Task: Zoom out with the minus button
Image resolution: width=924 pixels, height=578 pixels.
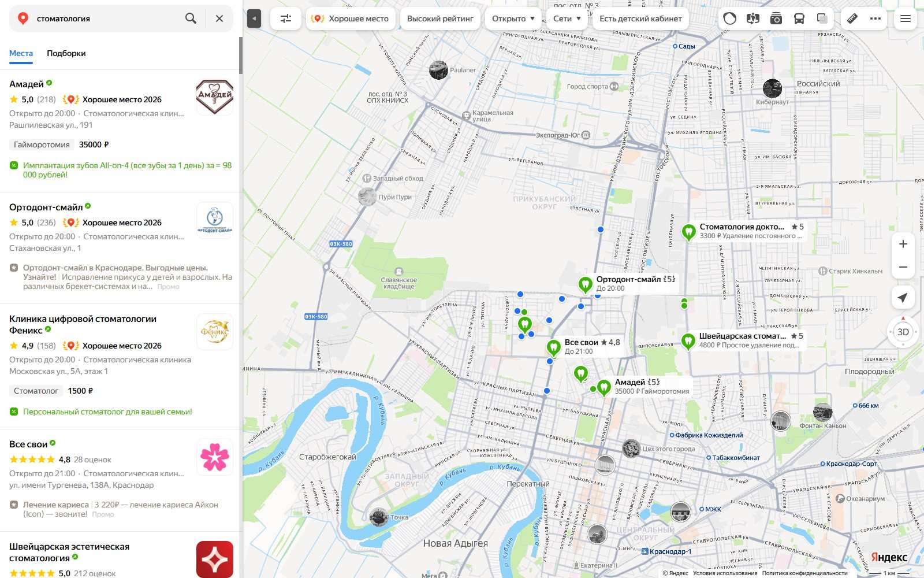Action: pos(903,267)
